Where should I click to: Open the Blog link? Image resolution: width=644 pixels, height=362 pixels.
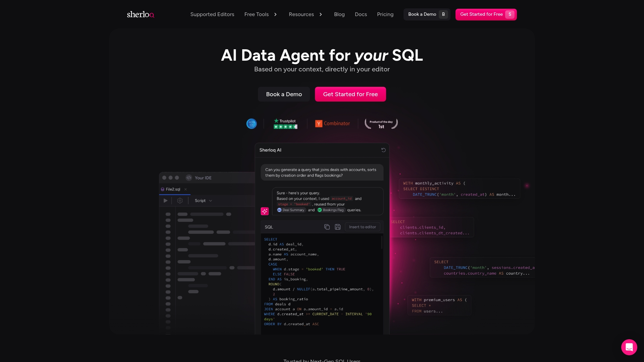(x=339, y=14)
